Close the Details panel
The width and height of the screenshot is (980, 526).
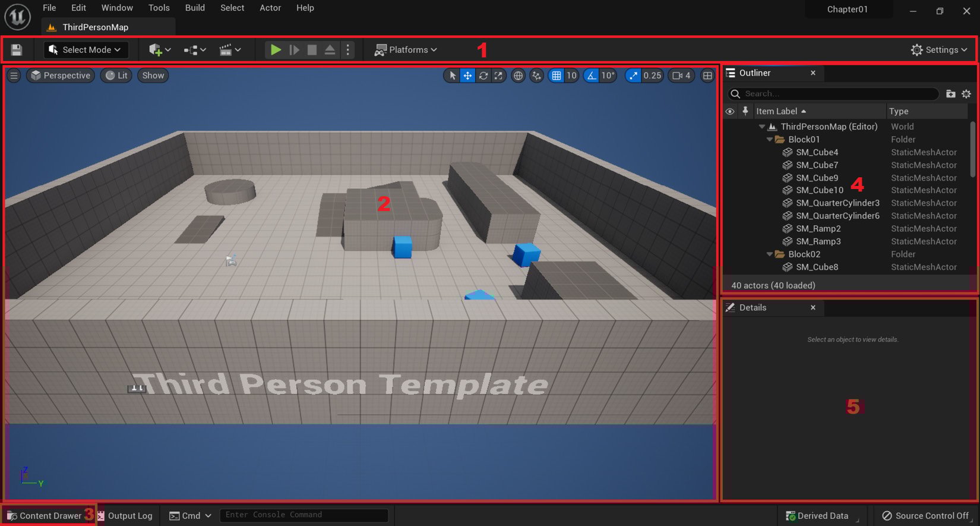813,308
